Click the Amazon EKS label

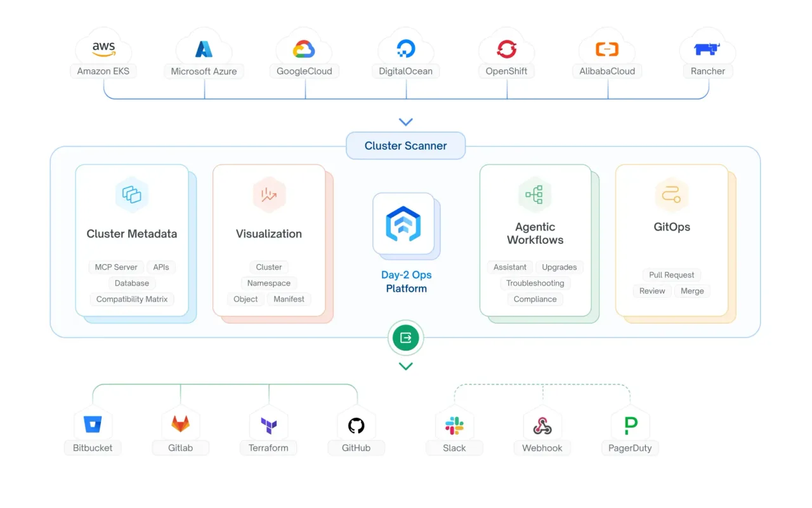[103, 71]
